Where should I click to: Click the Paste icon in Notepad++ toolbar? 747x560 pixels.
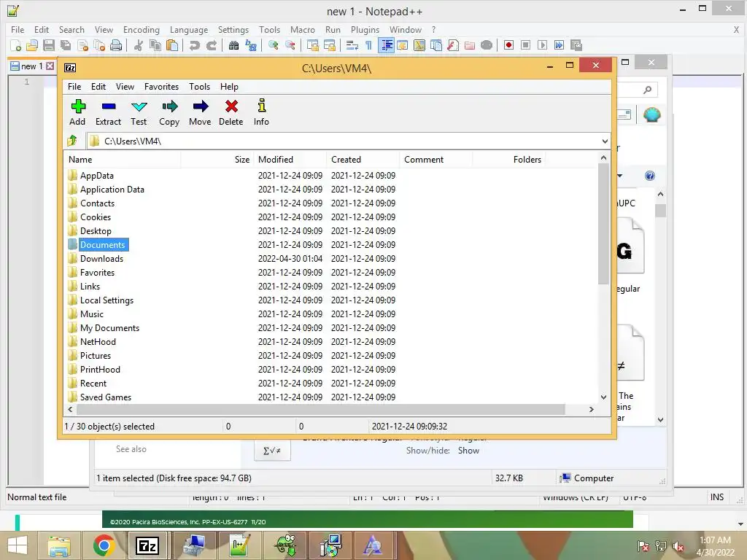coord(172,45)
